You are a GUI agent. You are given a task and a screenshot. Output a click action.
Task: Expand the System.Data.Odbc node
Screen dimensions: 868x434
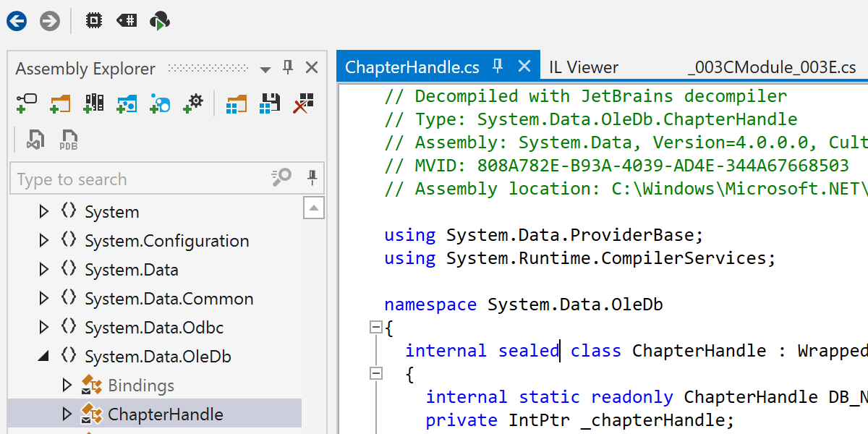[43, 327]
